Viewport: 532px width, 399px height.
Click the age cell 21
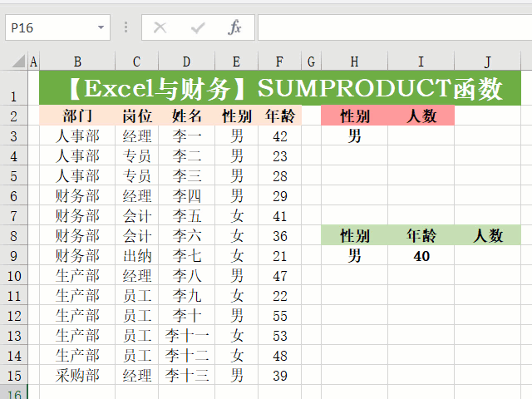click(x=279, y=255)
